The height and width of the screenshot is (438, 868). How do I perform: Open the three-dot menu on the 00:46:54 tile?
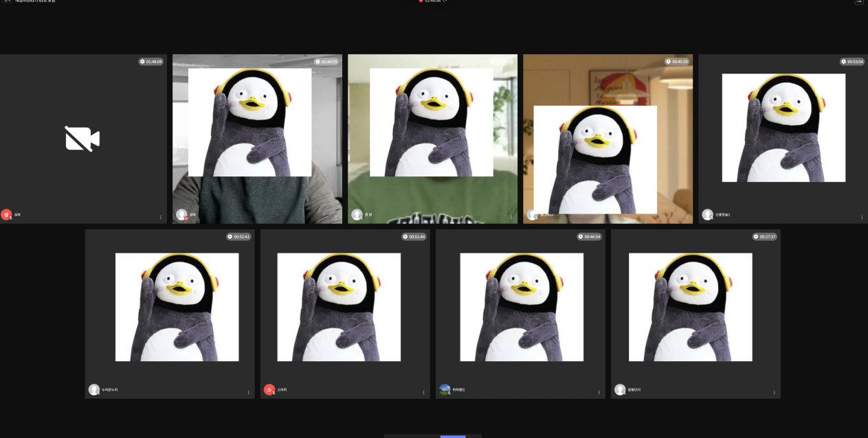click(599, 392)
